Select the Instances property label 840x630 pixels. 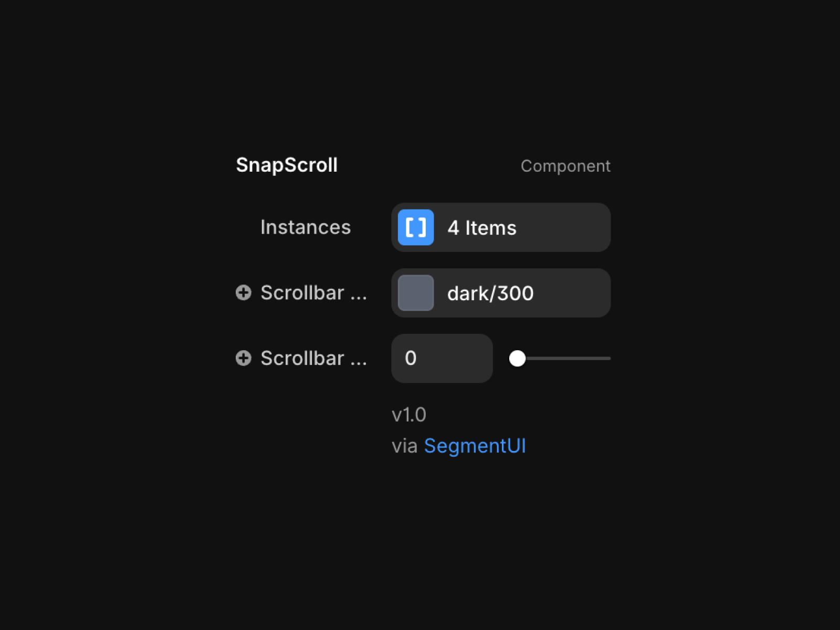coord(306,227)
